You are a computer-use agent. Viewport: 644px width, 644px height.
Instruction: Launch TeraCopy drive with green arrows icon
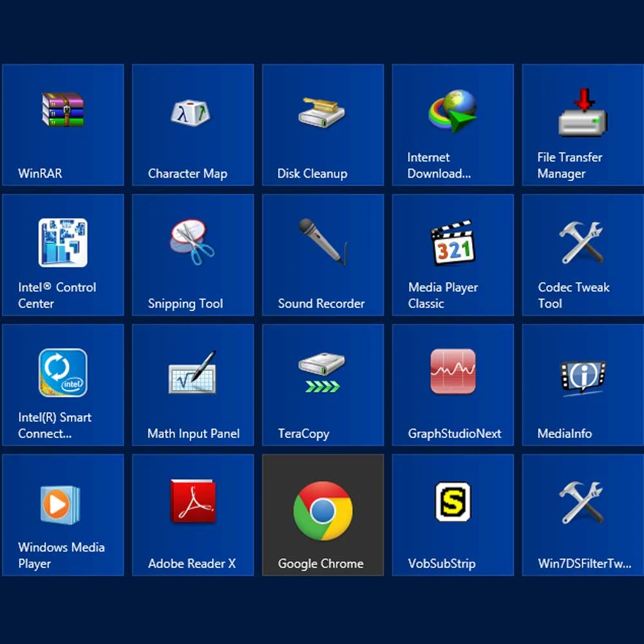click(x=321, y=372)
